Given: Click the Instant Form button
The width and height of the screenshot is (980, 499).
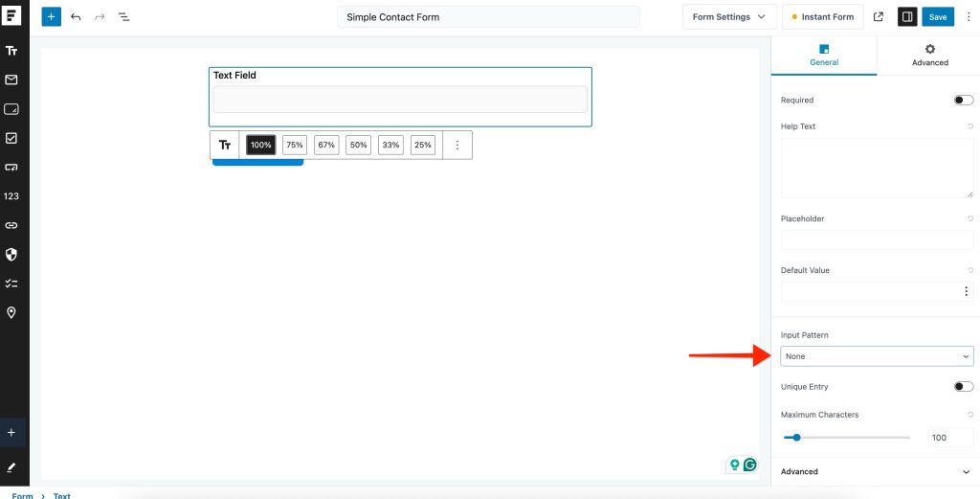Looking at the screenshot, I should [822, 17].
